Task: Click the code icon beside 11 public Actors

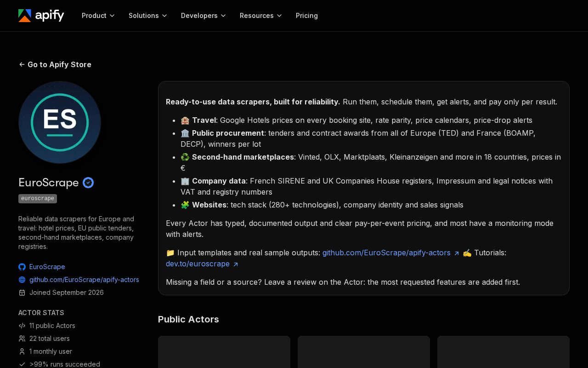Action: 22,326
